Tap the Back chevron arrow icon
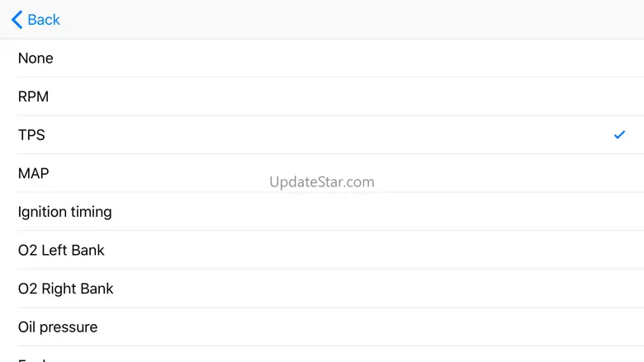The width and height of the screenshot is (644, 362). pos(17,20)
